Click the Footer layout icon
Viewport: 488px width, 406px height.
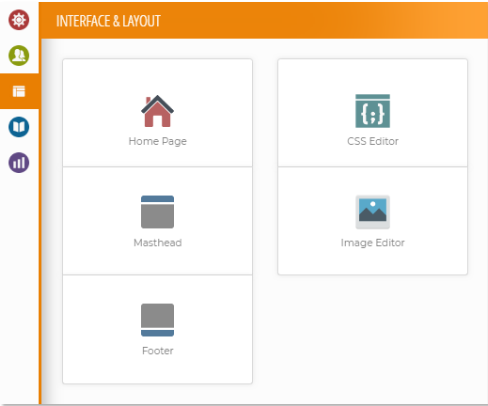157,320
